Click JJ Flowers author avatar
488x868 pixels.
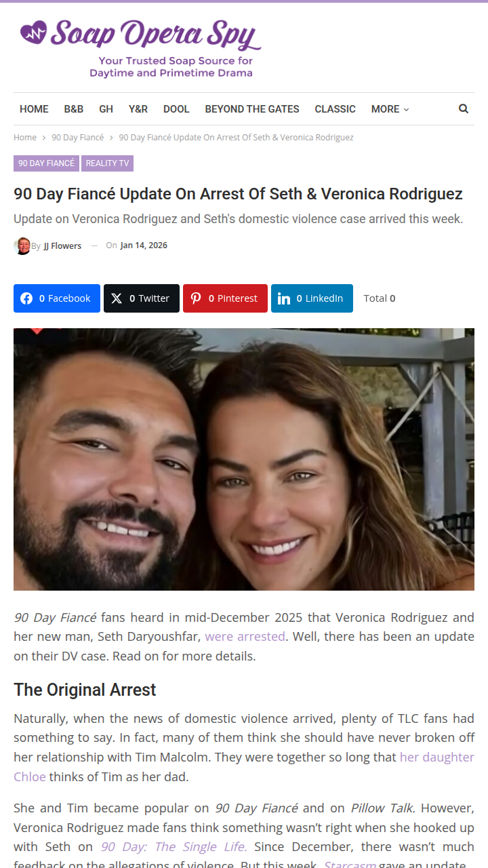pos(22,245)
